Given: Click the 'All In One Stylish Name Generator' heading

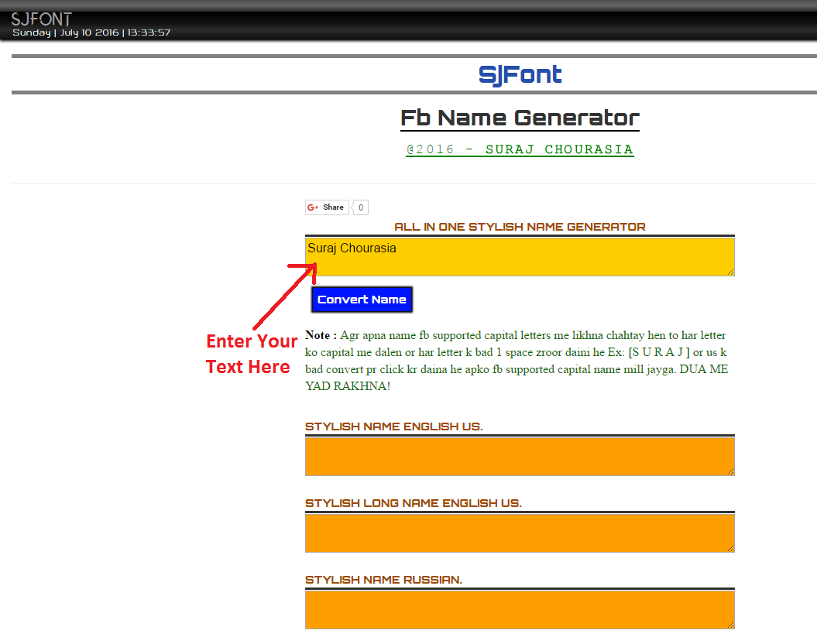Looking at the screenshot, I should click(x=520, y=227).
